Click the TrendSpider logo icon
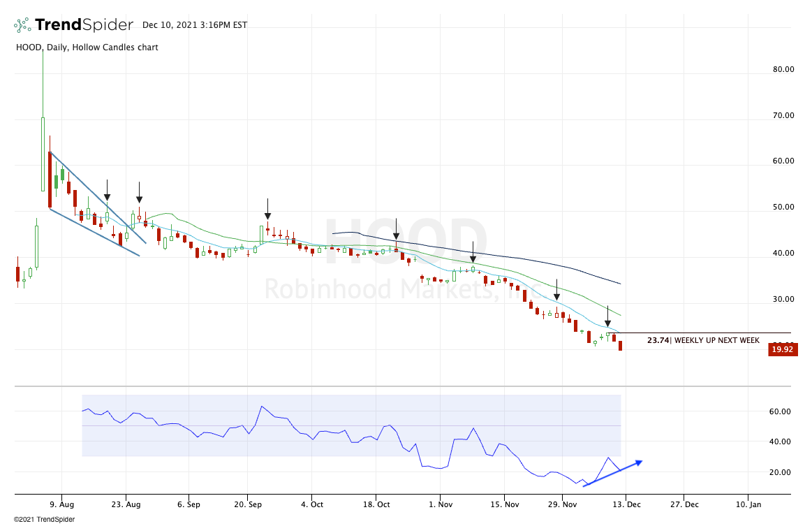Viewport: 812px width, 526px height. pos(22,26)
